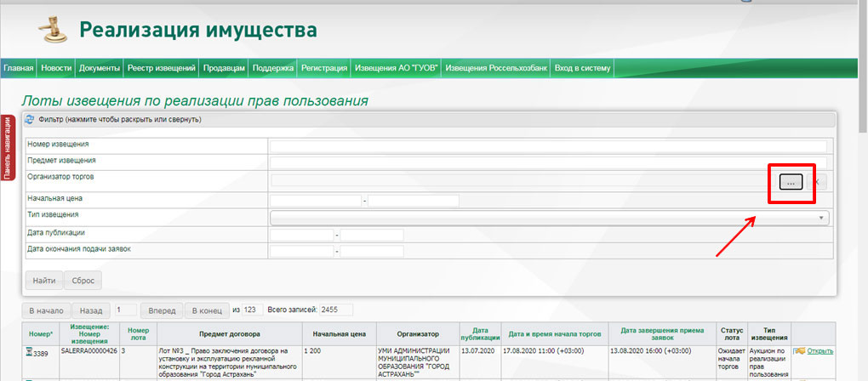Image resolution: width=868 pixels, height=381 pixels.
Task: Go to next page with Вперед
Action: (161, 310)
